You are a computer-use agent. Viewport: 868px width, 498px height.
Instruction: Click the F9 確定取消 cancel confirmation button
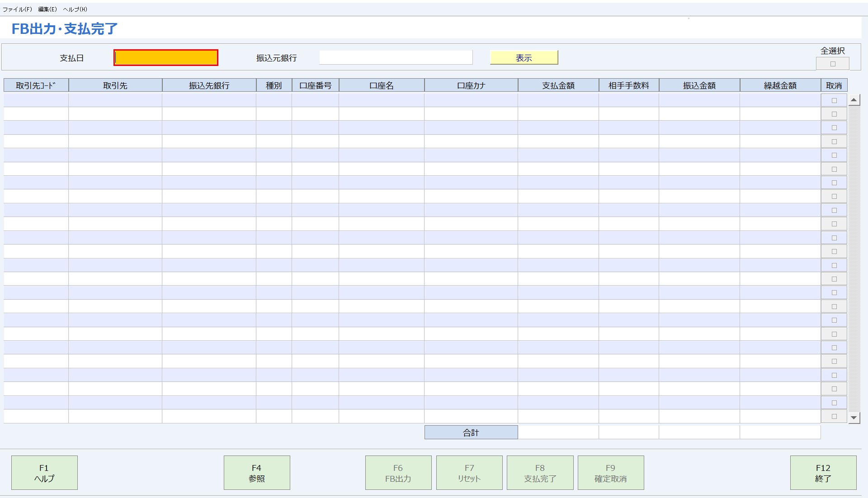[x=610, y=472]
